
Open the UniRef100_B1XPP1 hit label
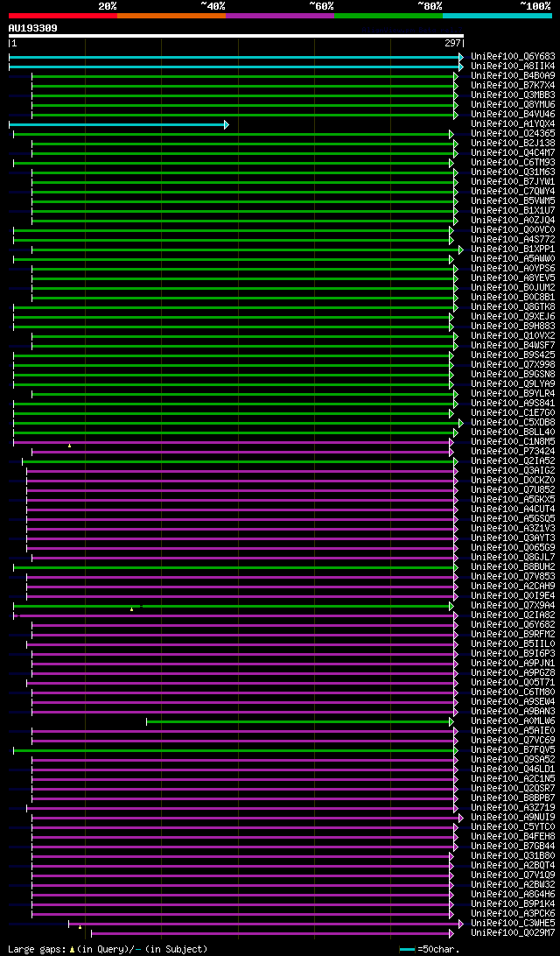point(513,250)
